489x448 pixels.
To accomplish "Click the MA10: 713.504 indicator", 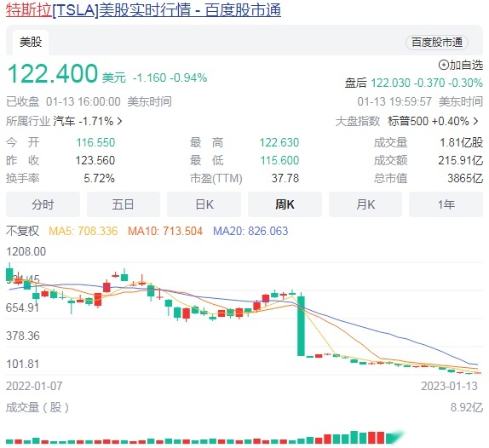I will pos(165,231).
